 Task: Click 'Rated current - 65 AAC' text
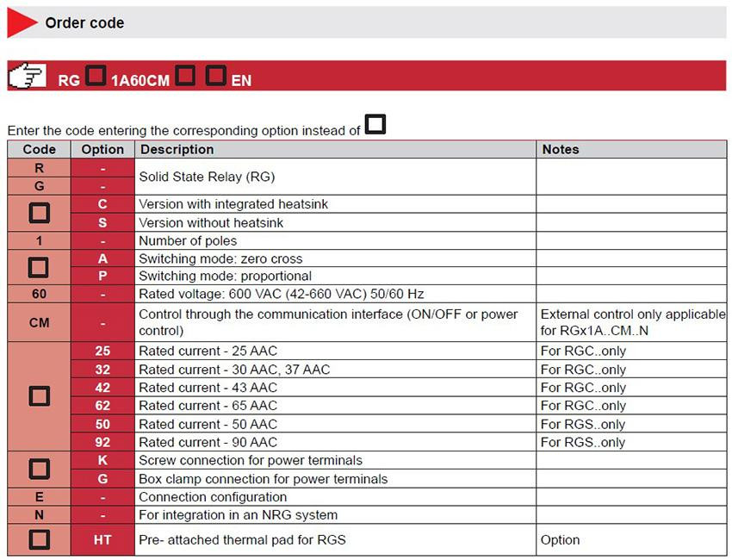(x=208, y=406)
